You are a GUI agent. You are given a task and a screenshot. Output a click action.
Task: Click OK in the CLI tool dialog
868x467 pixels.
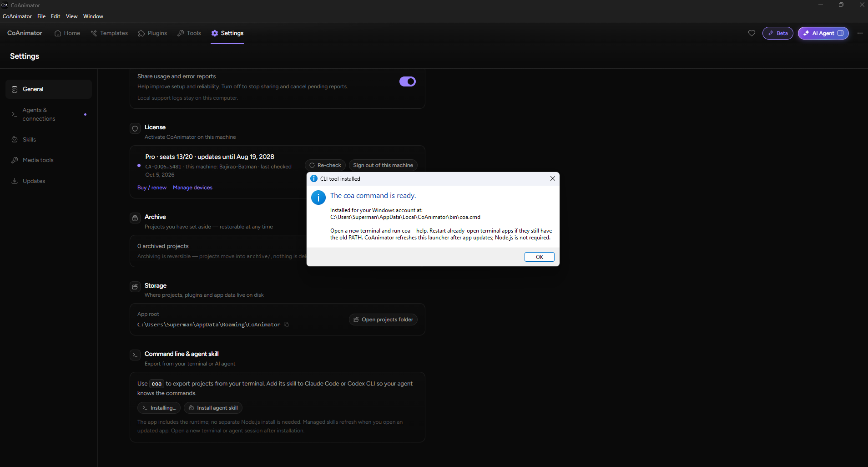point(540,257)
